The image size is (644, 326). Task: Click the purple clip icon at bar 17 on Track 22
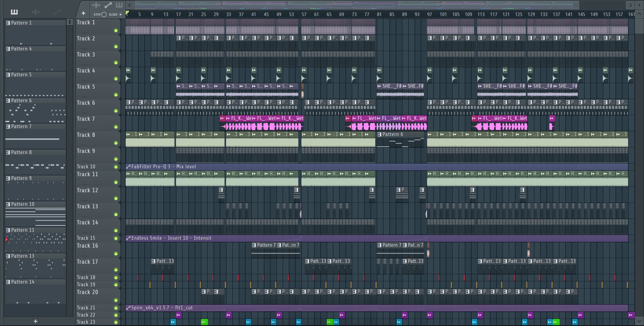point(178,315)
